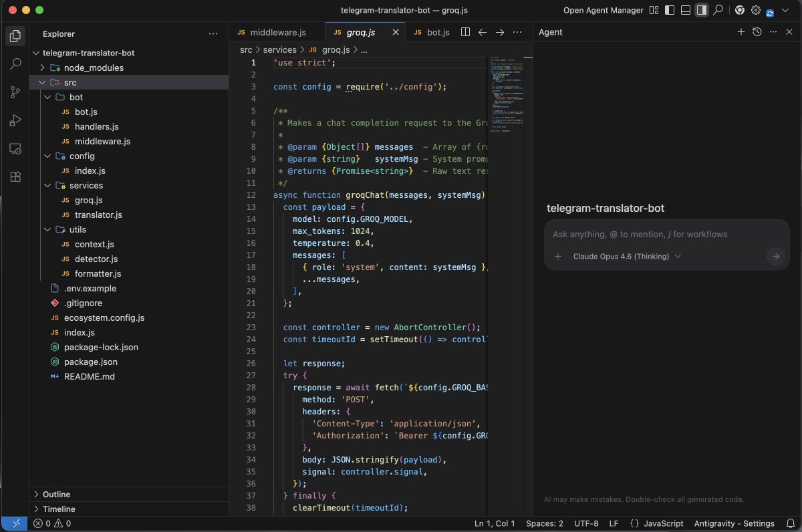Open the Extensions view
Image resolution: width=802 pixels, height=532 pixels.
coord(15,176)
